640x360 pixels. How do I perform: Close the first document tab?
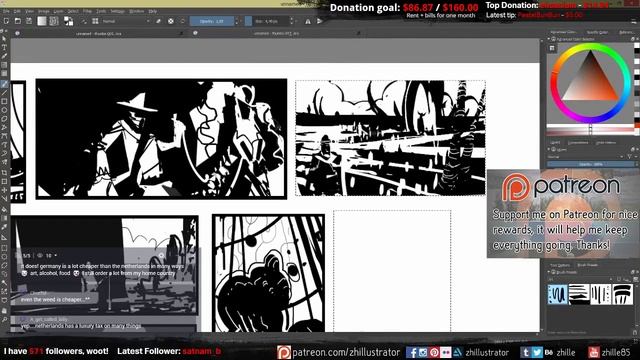point(181,33)
